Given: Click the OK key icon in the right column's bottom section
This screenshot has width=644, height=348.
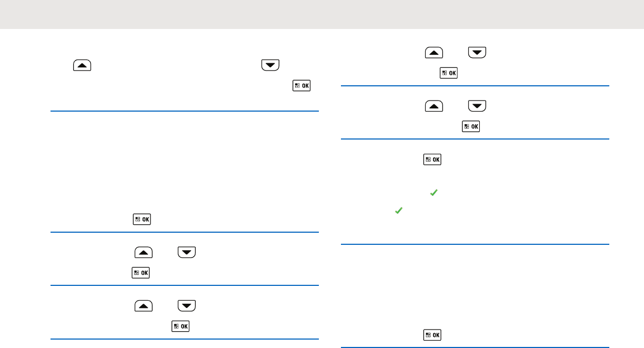Looking at the screenshot, I should click(432, 335).
